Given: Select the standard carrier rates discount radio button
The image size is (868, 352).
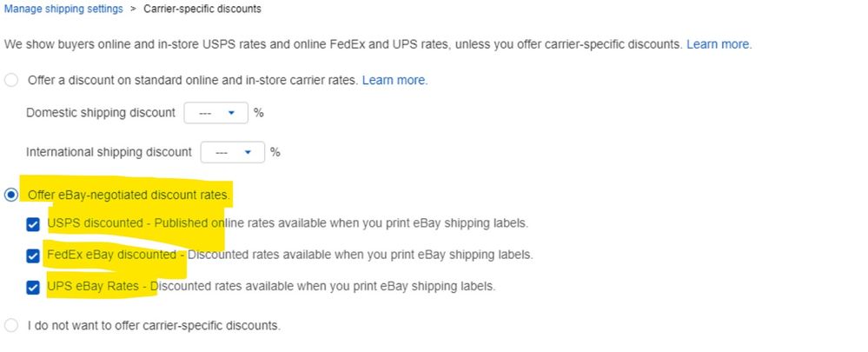Looking at the screenshot, I should coord(11,81).
